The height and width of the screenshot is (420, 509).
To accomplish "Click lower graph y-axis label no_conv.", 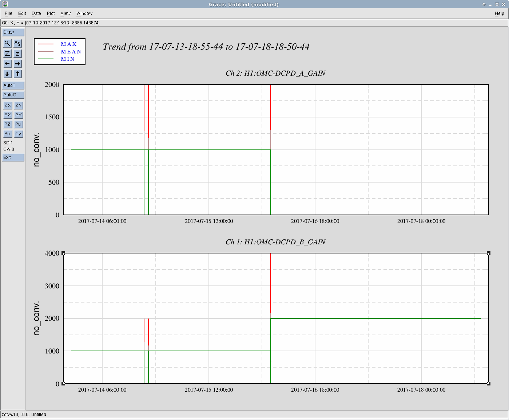I will [36, 318].
